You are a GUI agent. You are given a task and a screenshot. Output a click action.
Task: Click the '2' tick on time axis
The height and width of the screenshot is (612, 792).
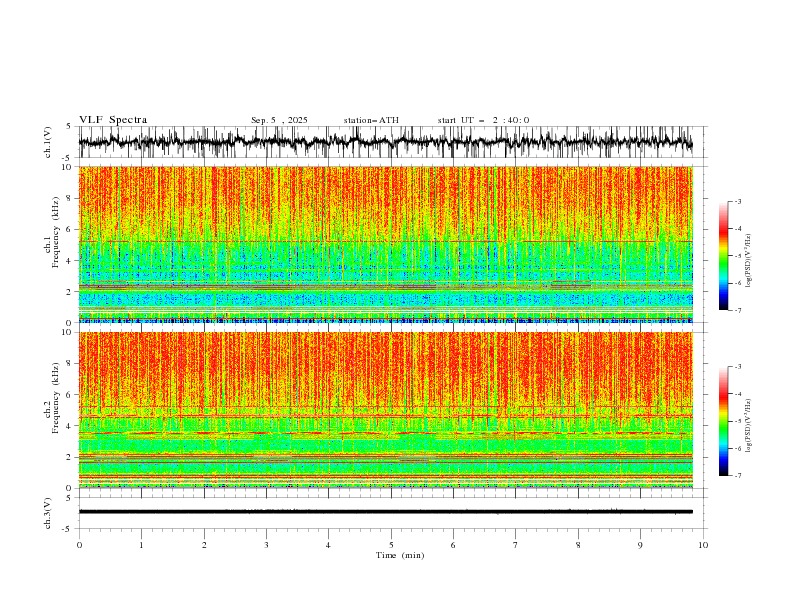204,545
